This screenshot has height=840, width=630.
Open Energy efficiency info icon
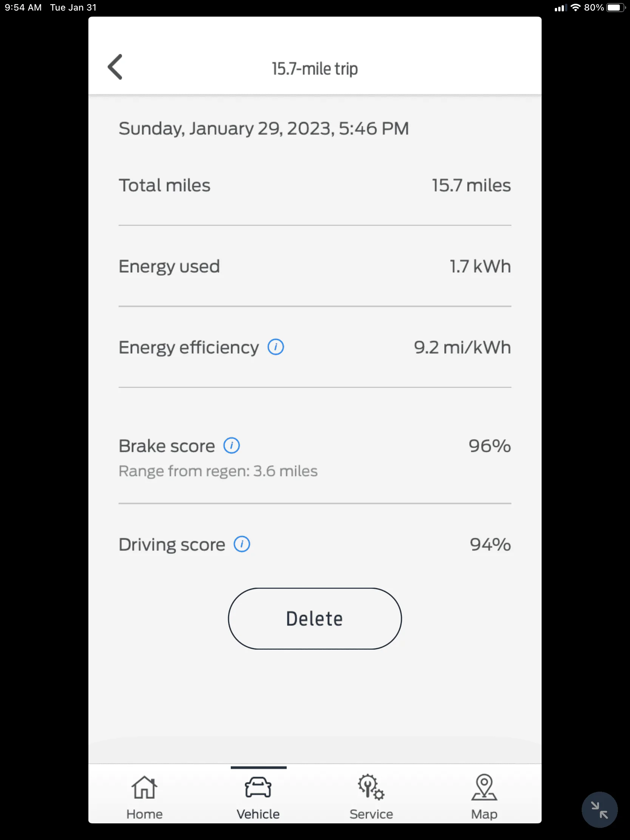(276, 347)
